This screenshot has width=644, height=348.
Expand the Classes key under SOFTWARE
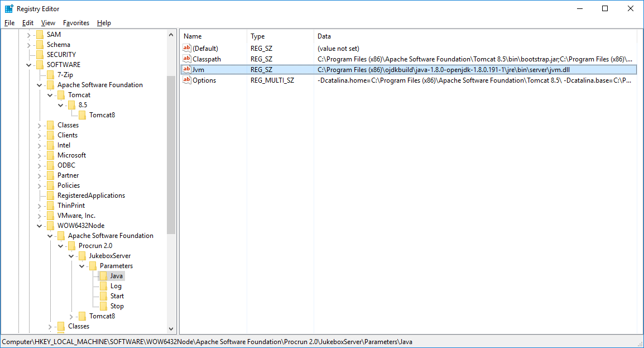40,125
